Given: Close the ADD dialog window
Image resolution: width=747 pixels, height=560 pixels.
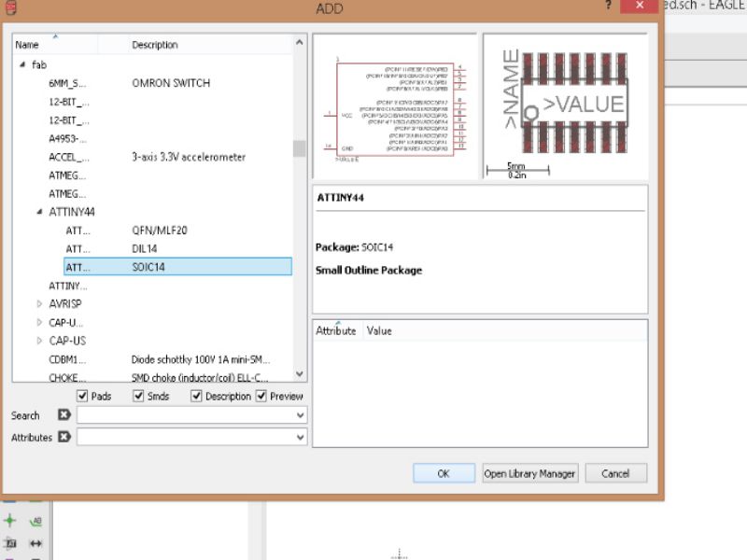Looking at the screenshot, I should 640,6.
